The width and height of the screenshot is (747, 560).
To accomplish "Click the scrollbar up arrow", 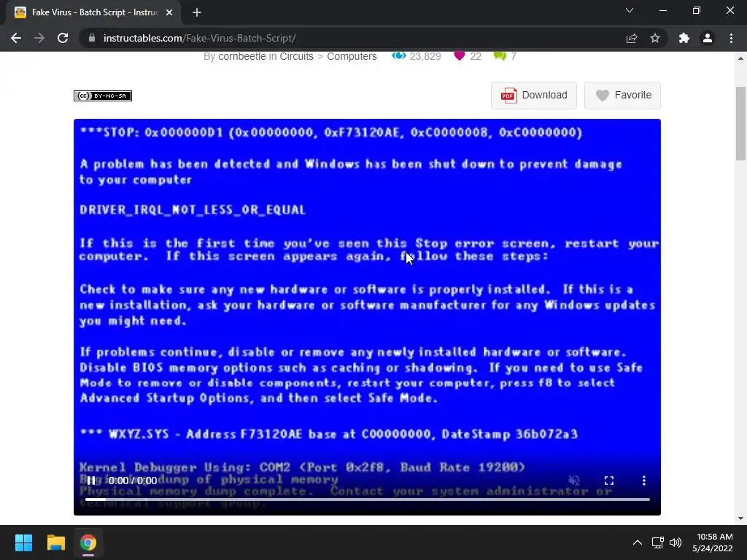I will tap(740, 58).
